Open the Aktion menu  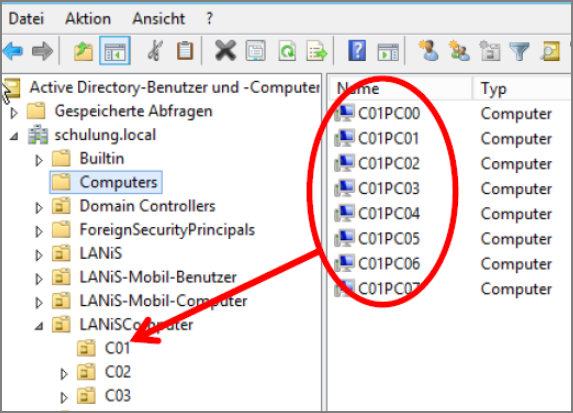pyautogui.click(x=88, y=18)
